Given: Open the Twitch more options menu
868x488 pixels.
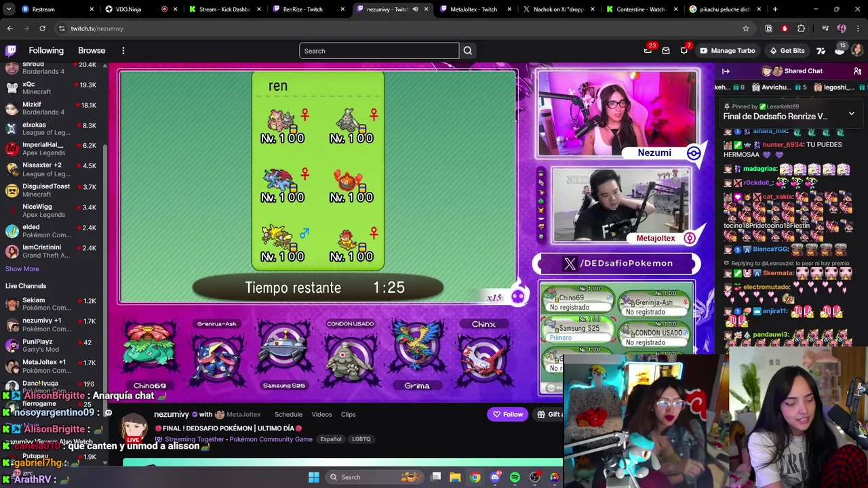Looking at the screenshot, I should click(x=123, y=50).
